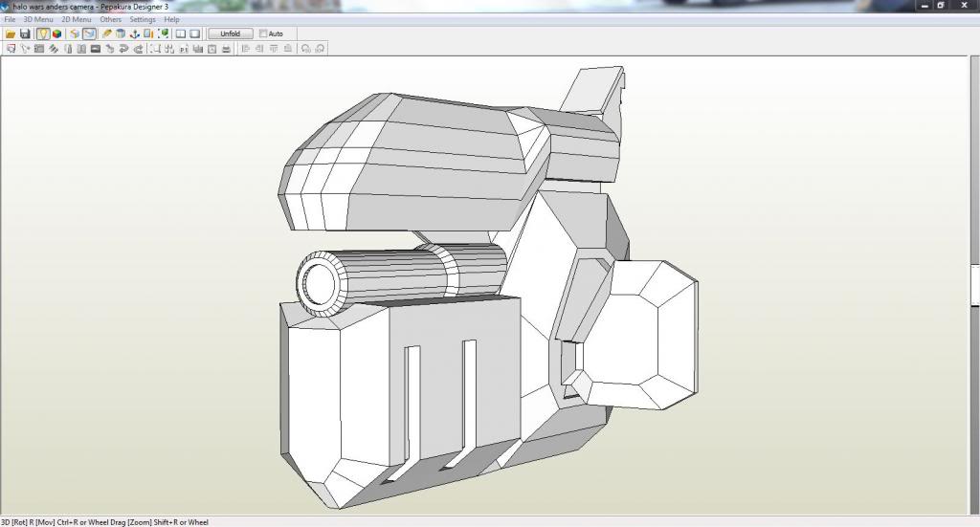The height and width of the screenshot is (527, 980).
Task: Open the File menu
Action: click(10, 19)
